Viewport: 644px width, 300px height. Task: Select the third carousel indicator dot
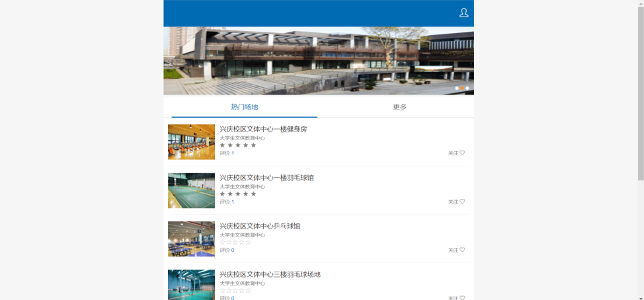467,88
